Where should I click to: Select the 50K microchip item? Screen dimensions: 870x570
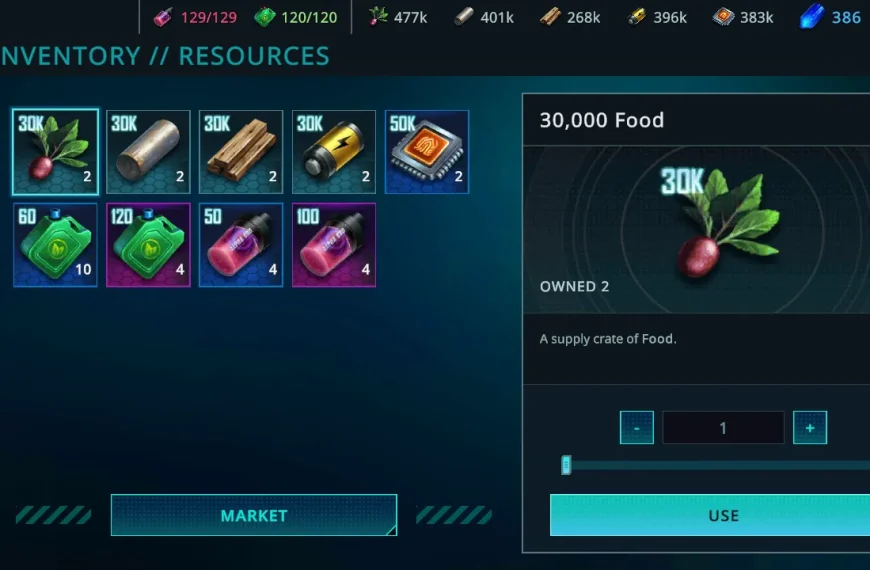click(x=427, y=152)
